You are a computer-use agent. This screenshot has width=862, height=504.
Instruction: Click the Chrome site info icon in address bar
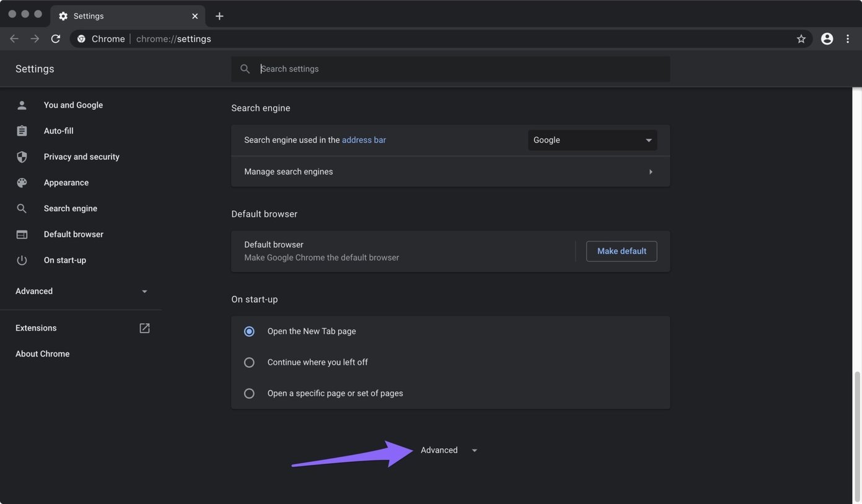81,38
